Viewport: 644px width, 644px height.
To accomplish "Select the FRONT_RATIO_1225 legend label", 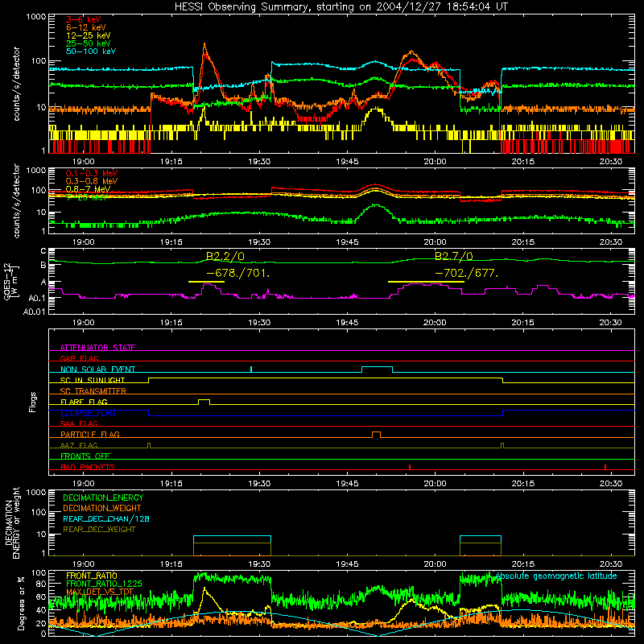I will (x=104, y=584).
